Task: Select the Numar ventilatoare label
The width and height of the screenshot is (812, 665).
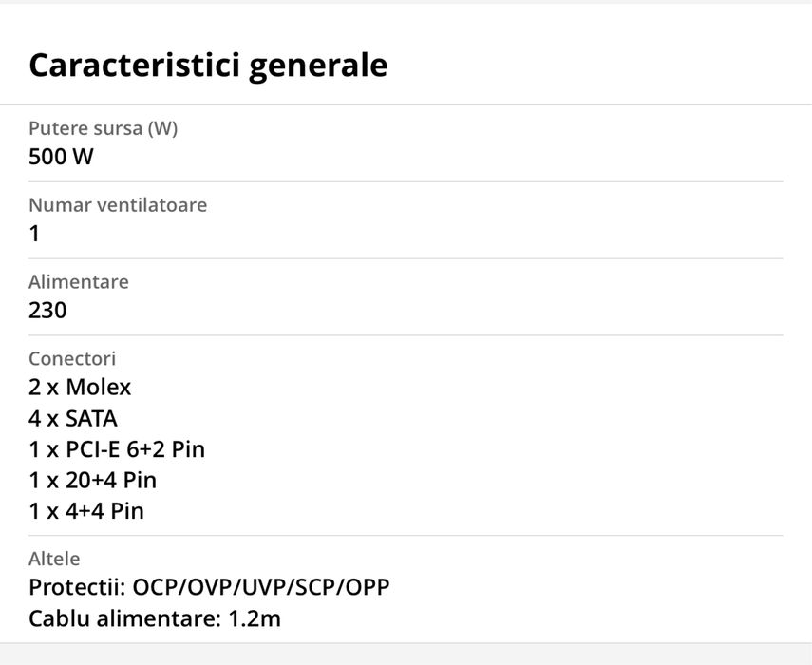Action: point(118,205)
